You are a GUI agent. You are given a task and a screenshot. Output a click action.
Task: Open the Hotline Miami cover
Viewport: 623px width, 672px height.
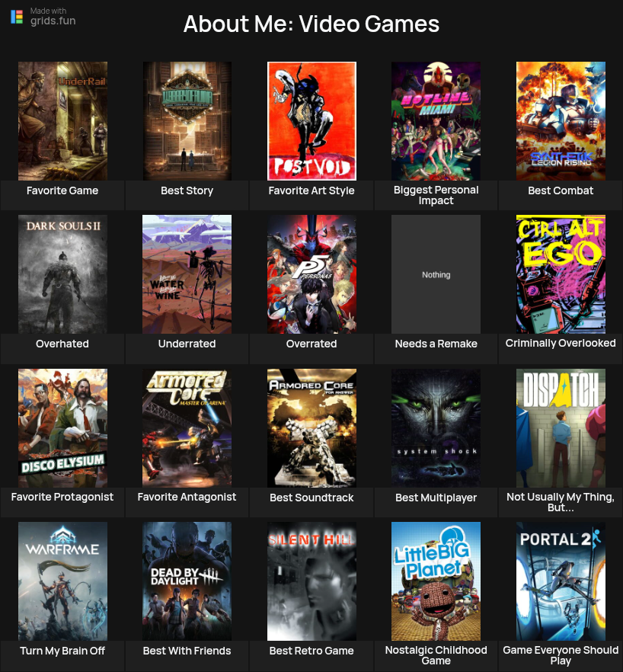pyautogui.click(x=436, y=121)
